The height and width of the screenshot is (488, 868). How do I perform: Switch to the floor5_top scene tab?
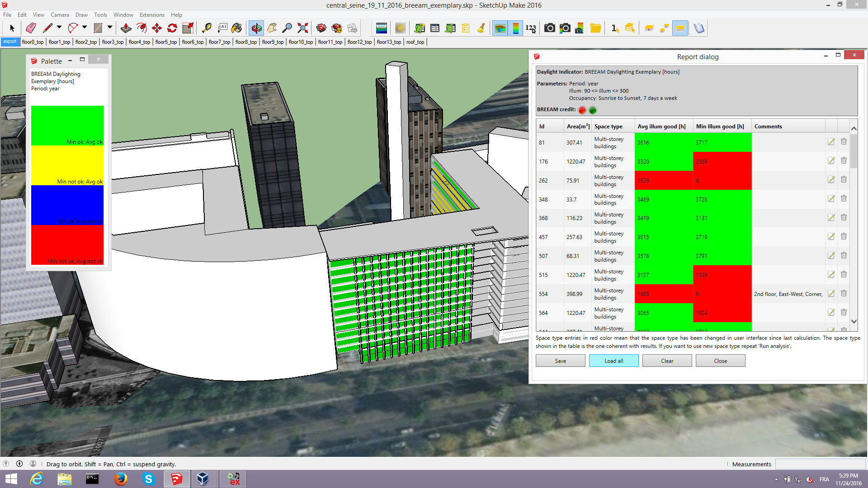[166, 42]
